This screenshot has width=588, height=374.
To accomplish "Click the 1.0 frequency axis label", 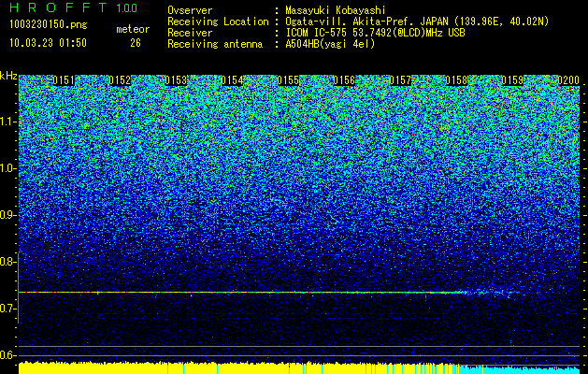I will 7,168.
